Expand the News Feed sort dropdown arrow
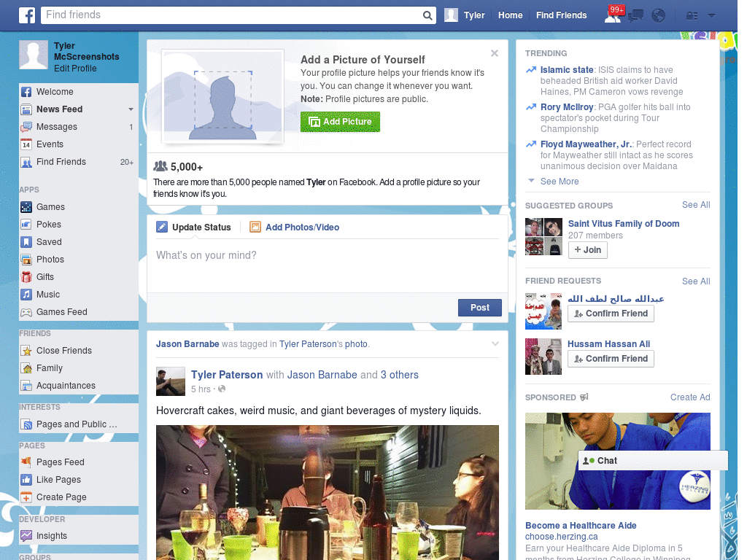The image size is (747, 560). point(131,109)
